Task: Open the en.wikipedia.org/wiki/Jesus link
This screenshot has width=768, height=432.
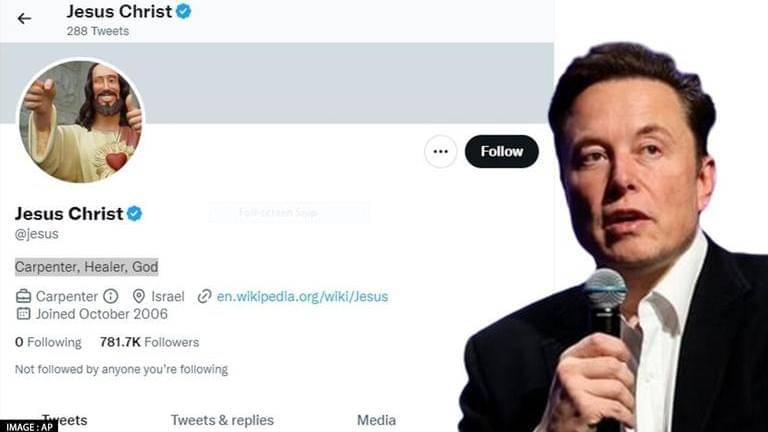Action: click(302, 296)
